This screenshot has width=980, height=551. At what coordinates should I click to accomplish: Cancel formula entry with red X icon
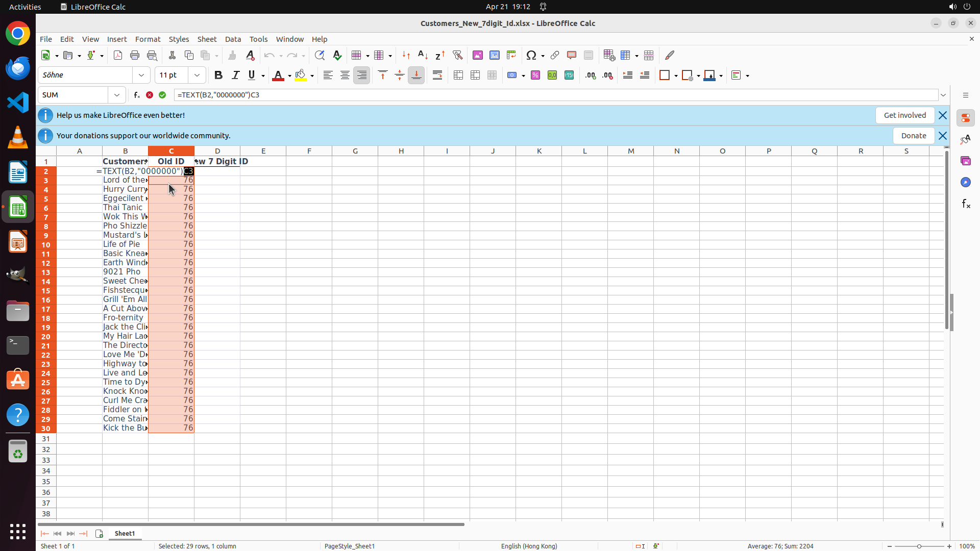pyautogui.click(x=150, y=95)
